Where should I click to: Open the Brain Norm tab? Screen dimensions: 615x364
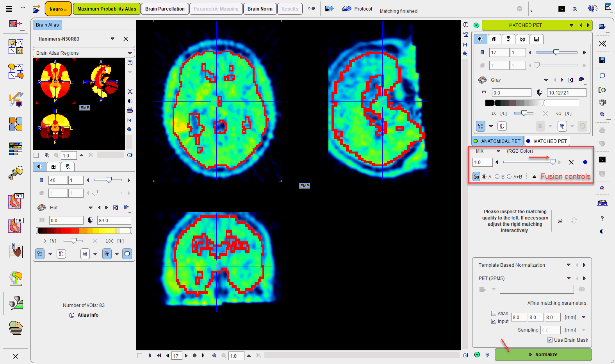click(x=260, y=9)
